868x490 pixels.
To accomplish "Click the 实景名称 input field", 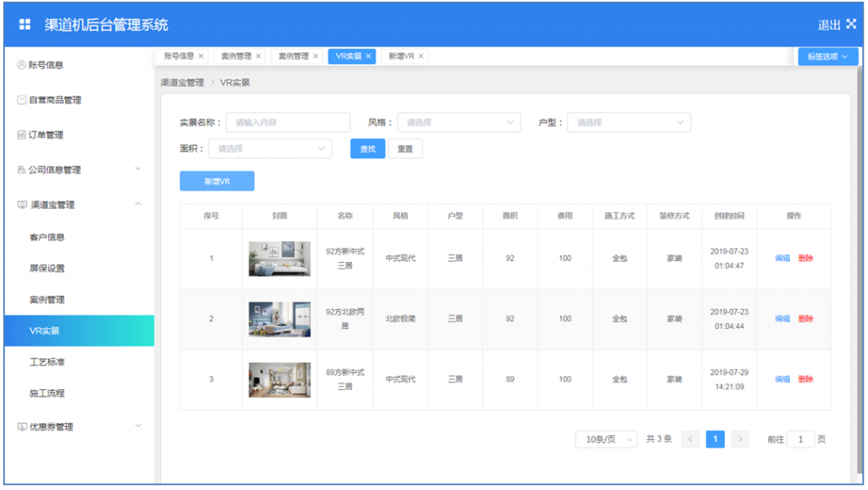I will [x=288, y=122].
